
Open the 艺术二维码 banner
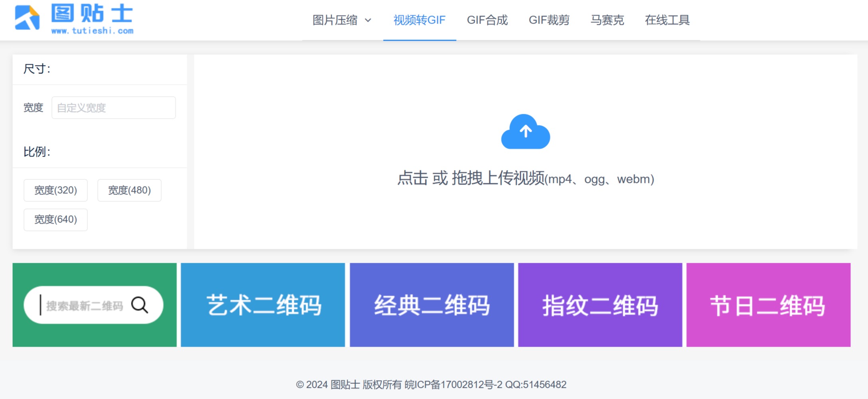263,305
